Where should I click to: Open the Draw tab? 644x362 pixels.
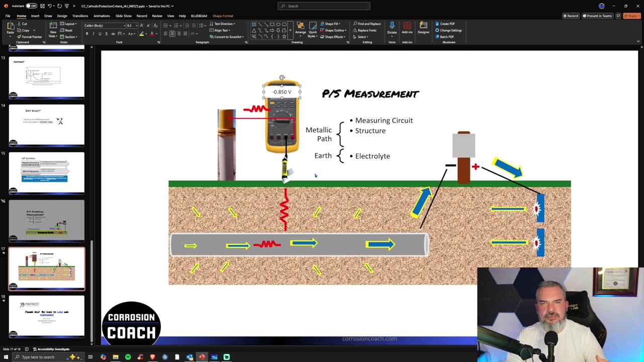[x=48, y=16]
